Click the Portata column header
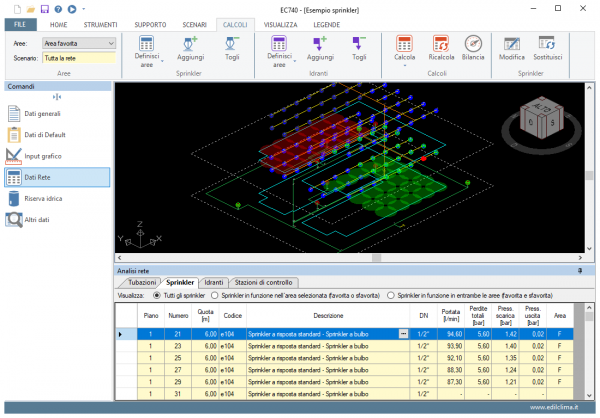The width and height of the screenshot is (600, 418). (x=451, y=315)
